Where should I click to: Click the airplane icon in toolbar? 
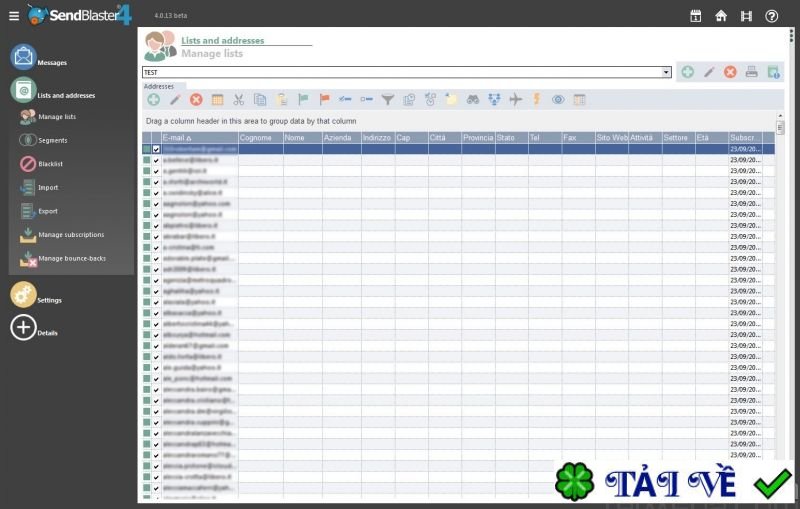coord(516,99)
